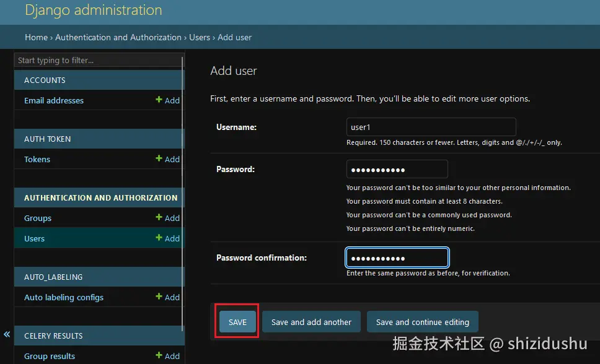Open Auto labeling configs list
Screen dimensions: 600x364
(64, 298)
